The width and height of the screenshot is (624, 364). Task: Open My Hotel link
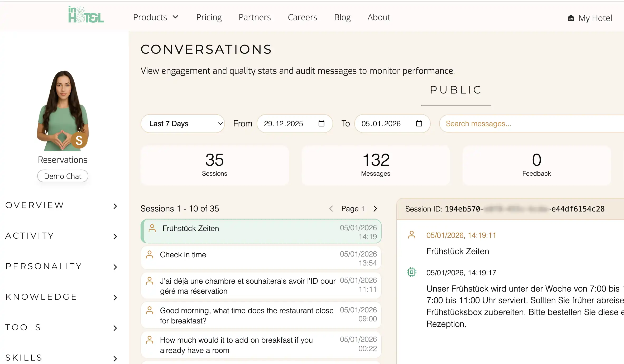coord(590,18)
